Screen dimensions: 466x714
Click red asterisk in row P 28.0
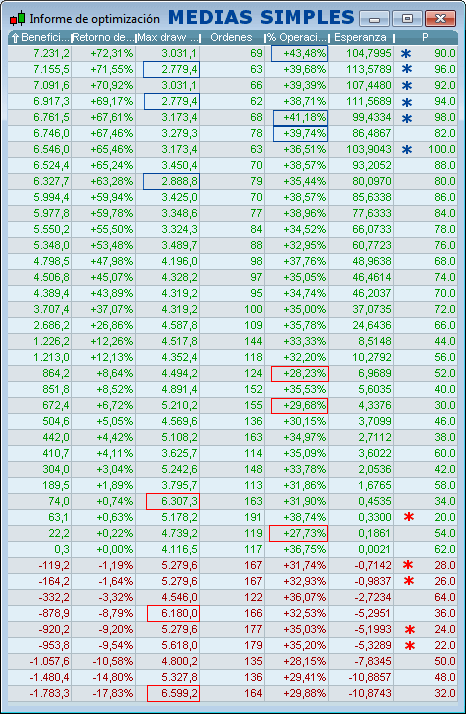click(x=408, y=565)
